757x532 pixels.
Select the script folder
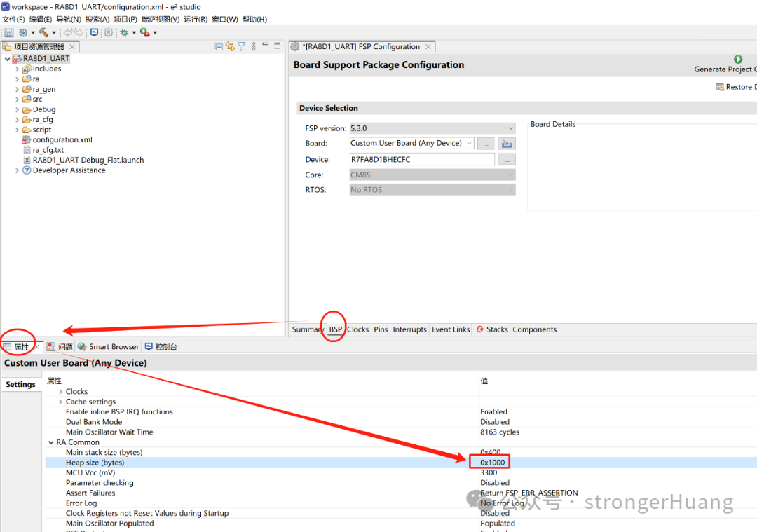coord(41,130)
